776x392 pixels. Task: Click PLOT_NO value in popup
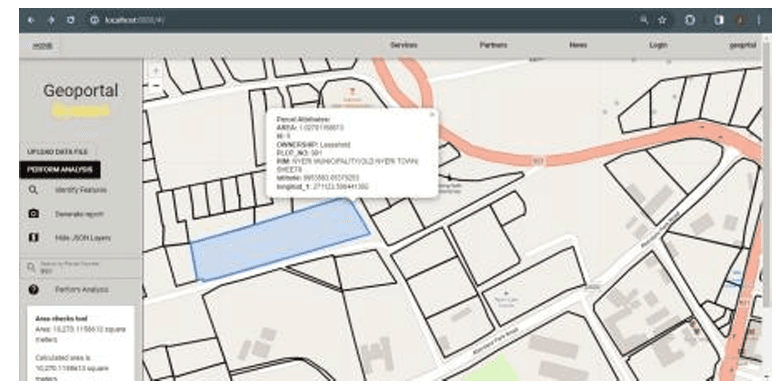(x=316, y=153)
